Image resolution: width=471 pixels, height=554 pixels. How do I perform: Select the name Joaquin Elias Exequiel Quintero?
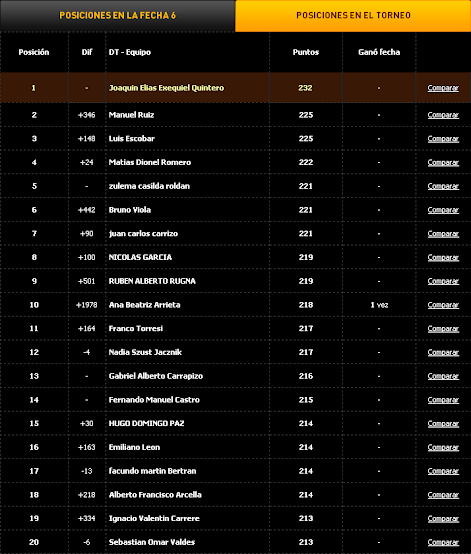[x=166, y=88]
